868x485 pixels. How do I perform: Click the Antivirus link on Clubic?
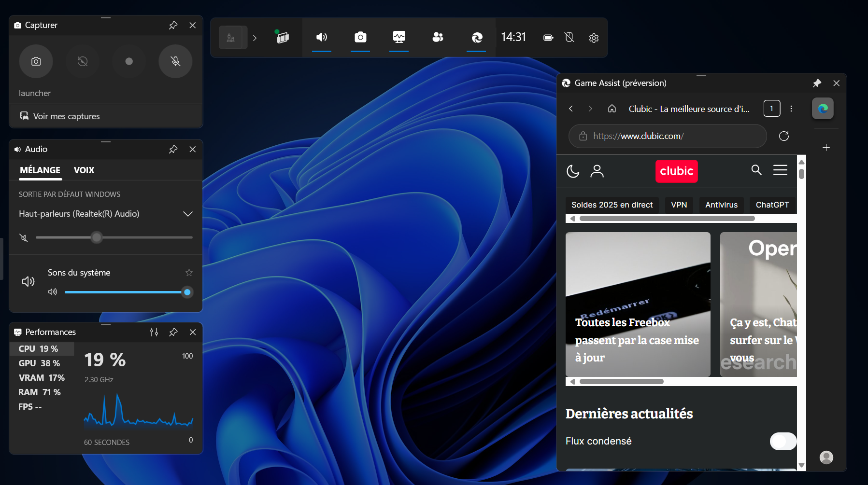click(721, 205)
